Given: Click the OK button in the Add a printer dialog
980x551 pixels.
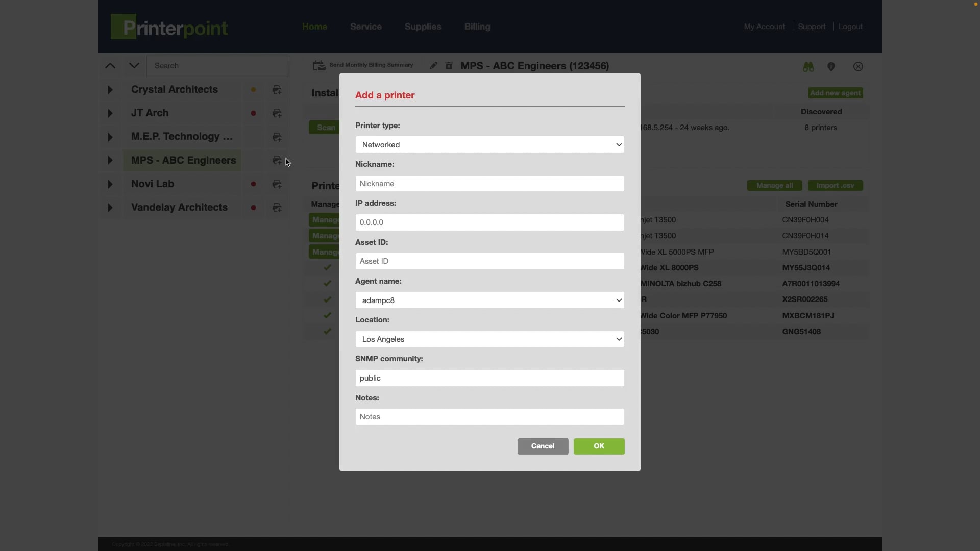Looking at the screenshot, I should (599, 446).
